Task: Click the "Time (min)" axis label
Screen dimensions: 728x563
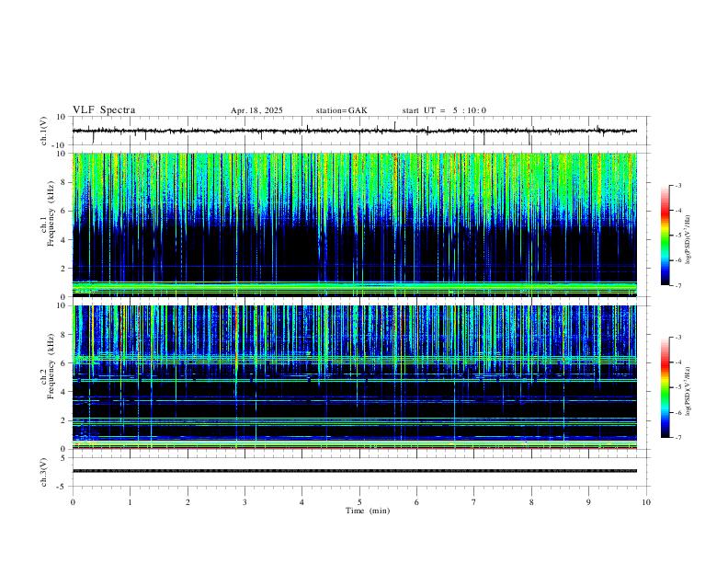Action: pyautogui.click(x=368, y=511)
